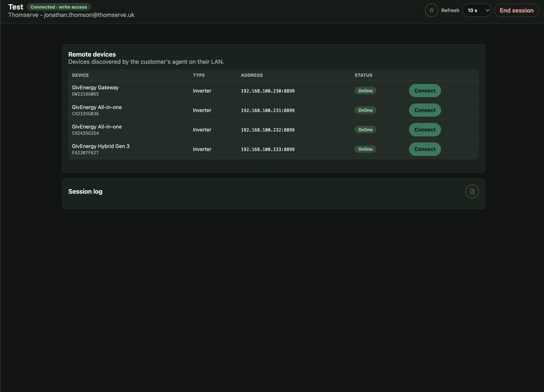End the current session
This screenshot has height=392, width=544.
coord(516,10)
